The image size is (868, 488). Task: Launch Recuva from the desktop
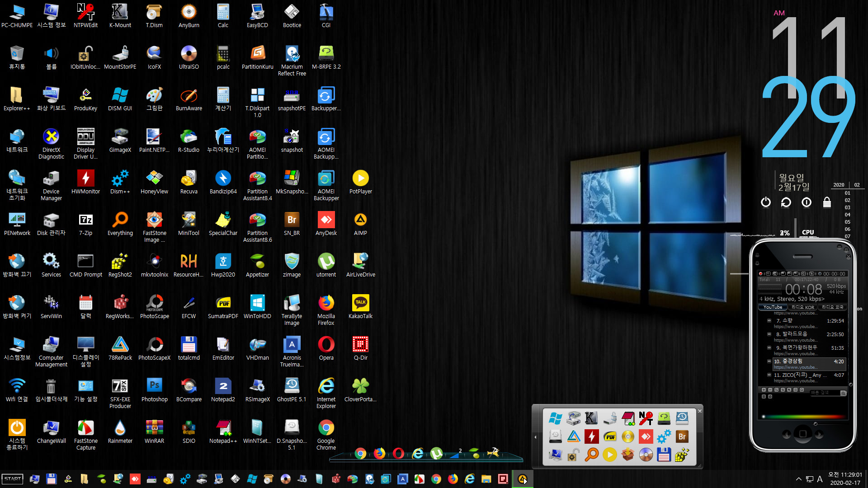click(x=189, y=182)
